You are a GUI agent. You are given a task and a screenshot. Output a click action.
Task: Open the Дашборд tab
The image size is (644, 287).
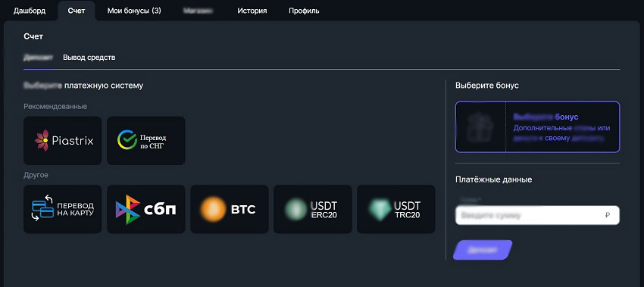click(29, 11)
